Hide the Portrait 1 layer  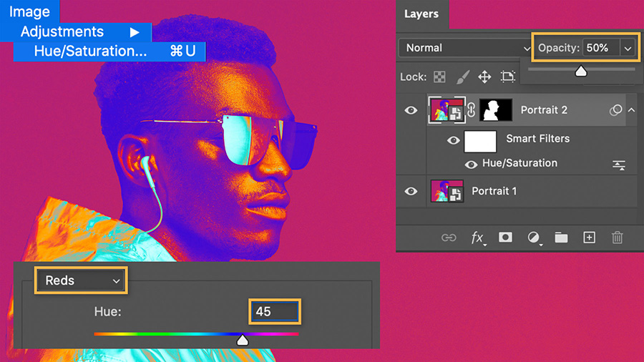point(411,191)
